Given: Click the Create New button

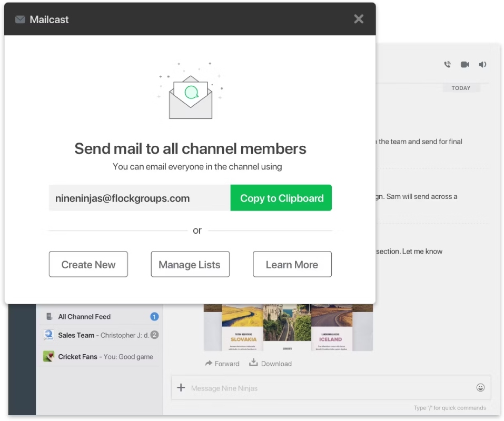Looking at the screenshot, I should [88, 264].
